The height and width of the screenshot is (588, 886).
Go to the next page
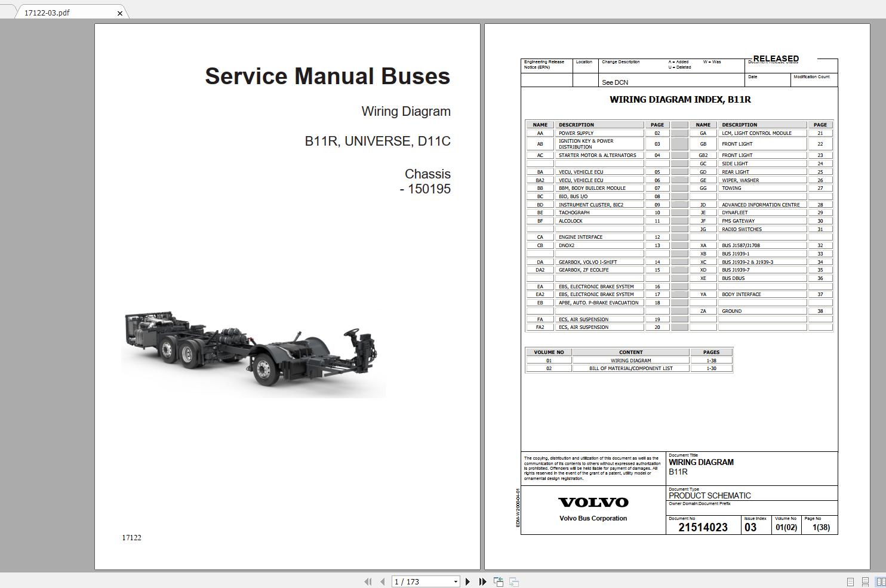coord(468,581)
